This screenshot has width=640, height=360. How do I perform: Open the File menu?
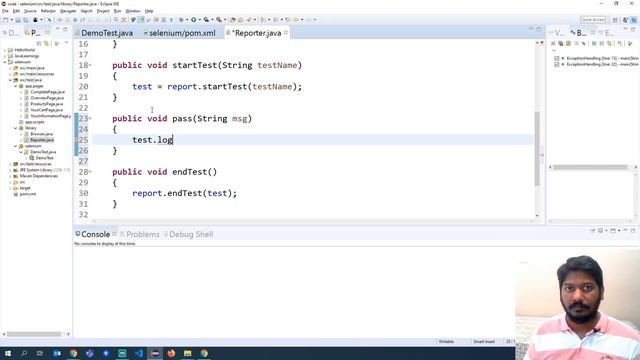tap(5, 11)
